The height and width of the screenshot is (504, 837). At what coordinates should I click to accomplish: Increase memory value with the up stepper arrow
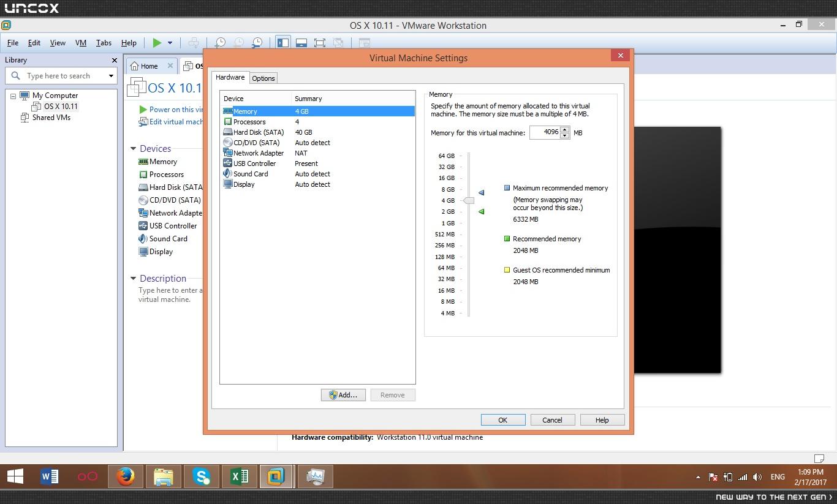tap(564, 129)
